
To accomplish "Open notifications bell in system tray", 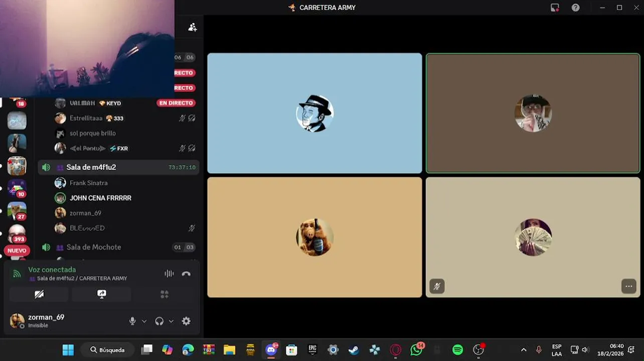I will coord(632,350).
